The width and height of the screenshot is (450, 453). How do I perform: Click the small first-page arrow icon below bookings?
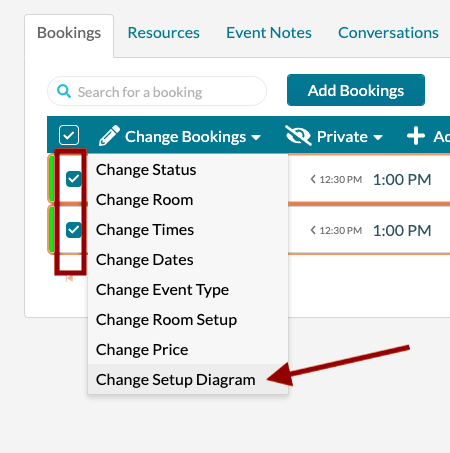click(x=69, y=278)
